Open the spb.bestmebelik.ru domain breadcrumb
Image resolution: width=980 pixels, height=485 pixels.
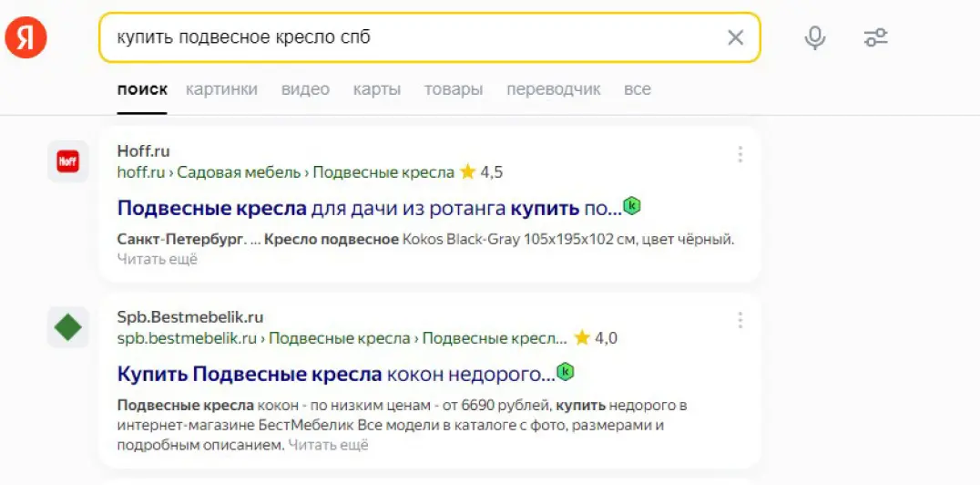pos(187,338)
